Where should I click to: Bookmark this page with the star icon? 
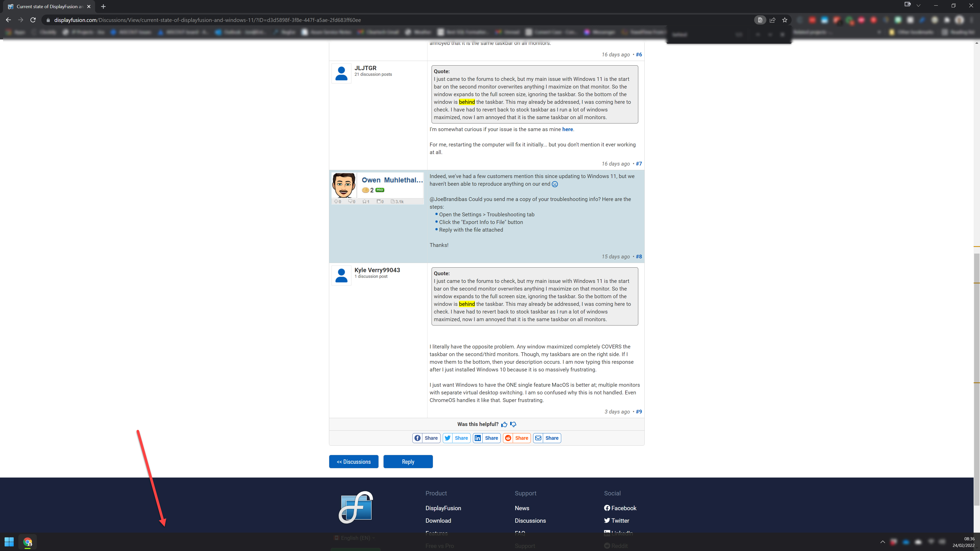click(785, 20)
